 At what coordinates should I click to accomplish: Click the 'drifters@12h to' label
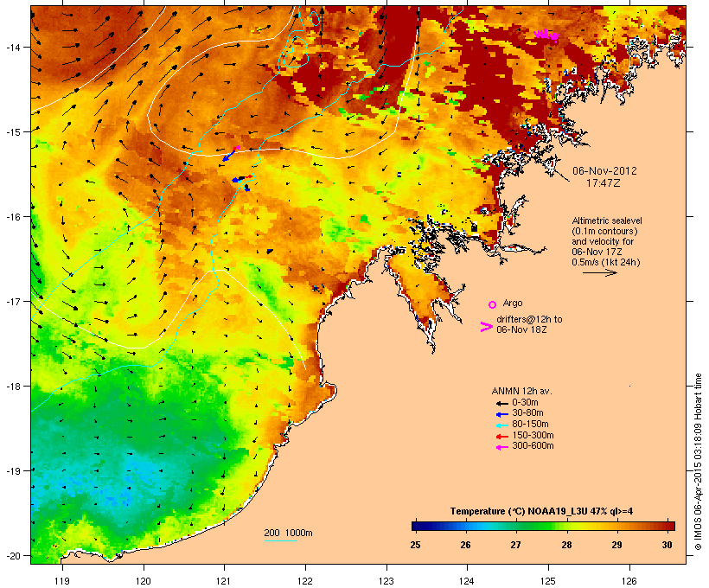(529, 319)
